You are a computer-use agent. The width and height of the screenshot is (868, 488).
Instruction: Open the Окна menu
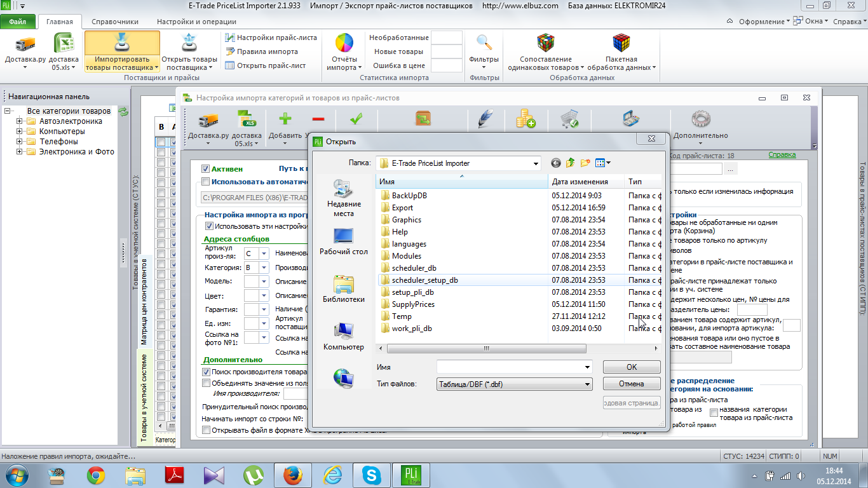[812, 22]
